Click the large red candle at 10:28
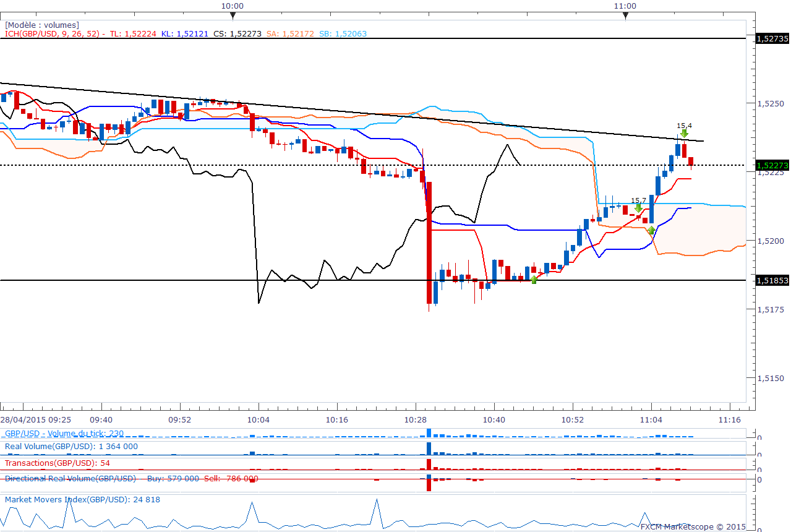791x532 pixels. [429, 241]
